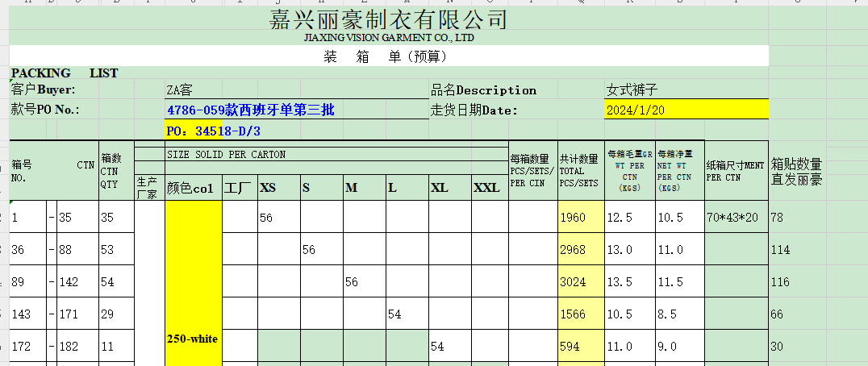This screenshot has height=366, width=868.
Task: Click the total quantity cell 1960
Action: pyautogui.click(x=573, y=218)
